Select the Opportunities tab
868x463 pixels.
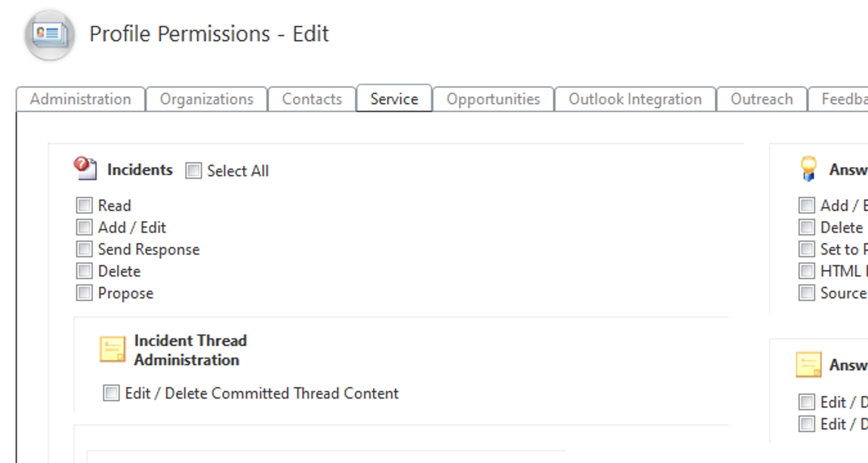pos(493,99)
